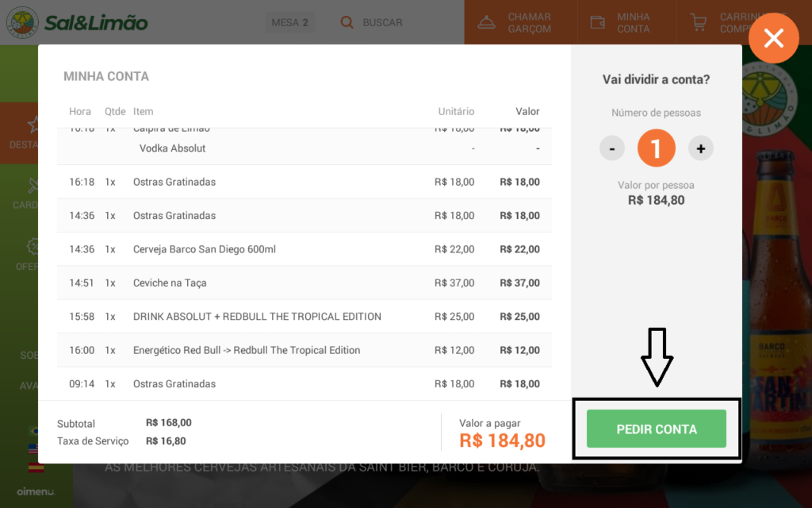Close the Minha Conta dialog with the orange X
The width and height of the screenshot is (812, 508).
click(x=774, y=38)
